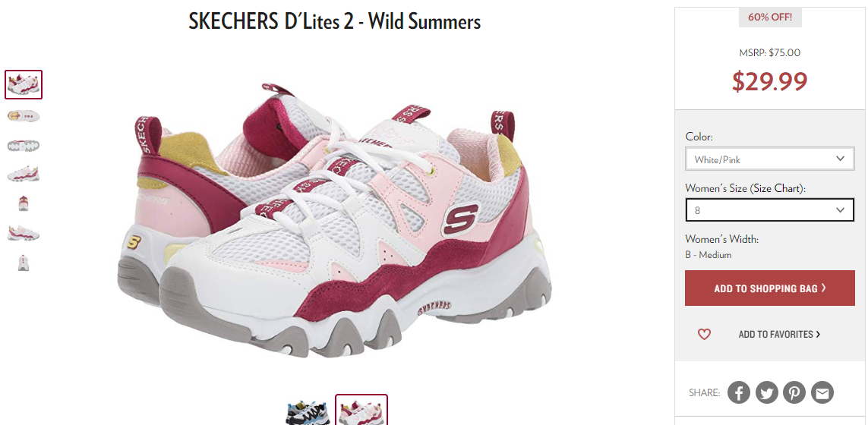Click the main sneaker product image

334,222
